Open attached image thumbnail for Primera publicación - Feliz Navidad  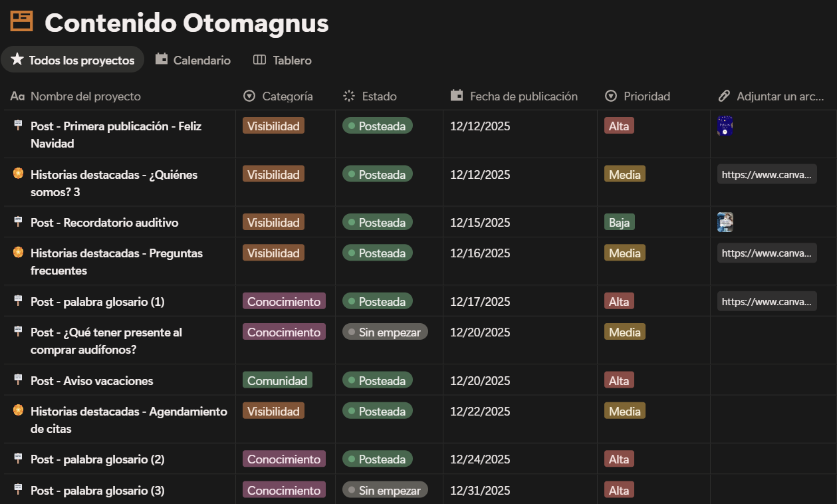pyautogui.click(x=725, y=126)
